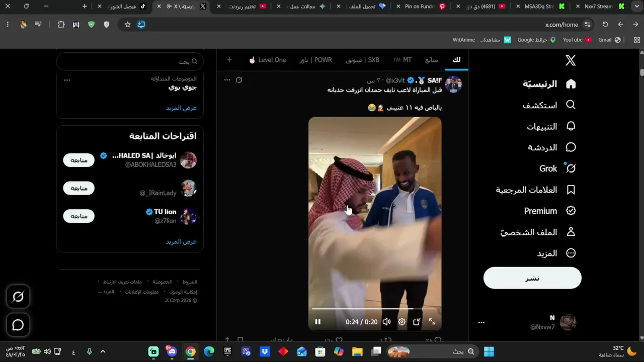Image resolution: width=644 pixels, height=362 pixels.
Task: Add a new timeline tab with plus
Action: pyautogui.click(x=229, y=60)
